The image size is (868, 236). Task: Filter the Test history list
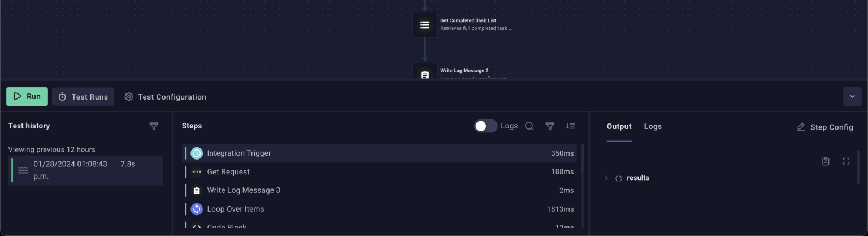pos(154,126)
